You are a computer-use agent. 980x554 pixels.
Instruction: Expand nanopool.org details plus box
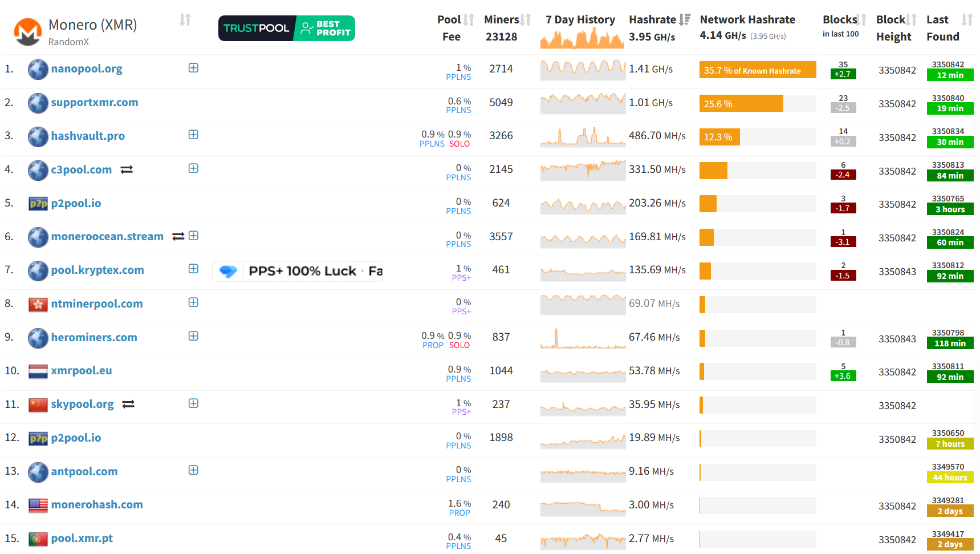(x=193, y=68)
